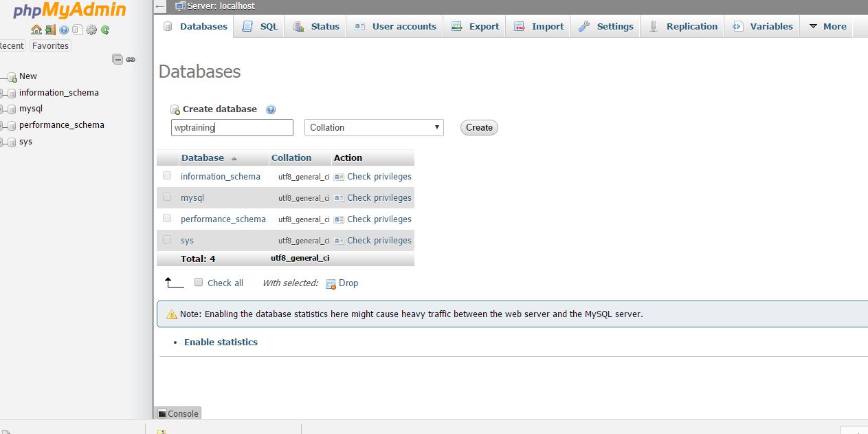Reload navigation panel green refresh icon
This screenshot has height=434, width=868.
tap(105, 30)
